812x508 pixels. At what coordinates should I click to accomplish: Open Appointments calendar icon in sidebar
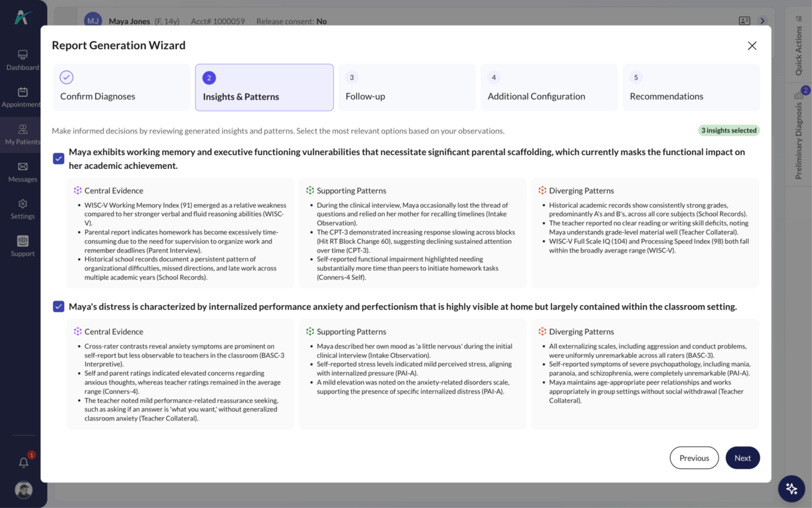(x=22, y=92)
